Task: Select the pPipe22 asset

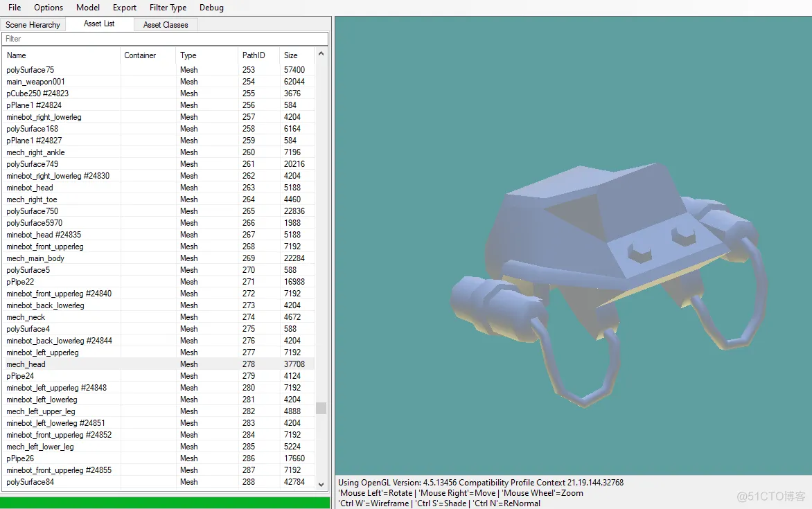Action: [x=159, y=282]
